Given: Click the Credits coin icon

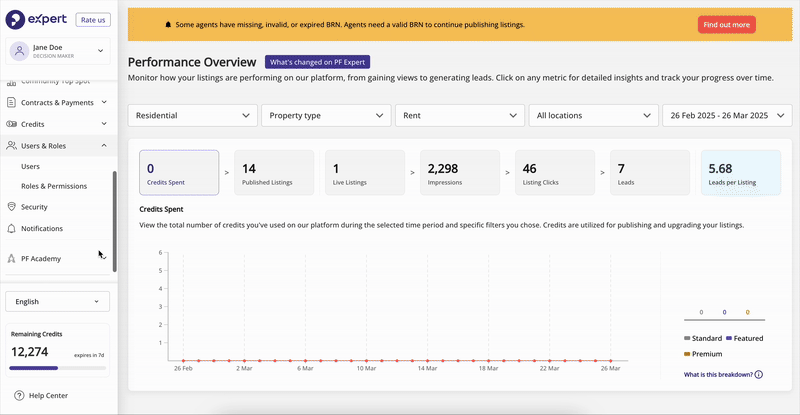Looking at the screenshot, I should point(11,124).
